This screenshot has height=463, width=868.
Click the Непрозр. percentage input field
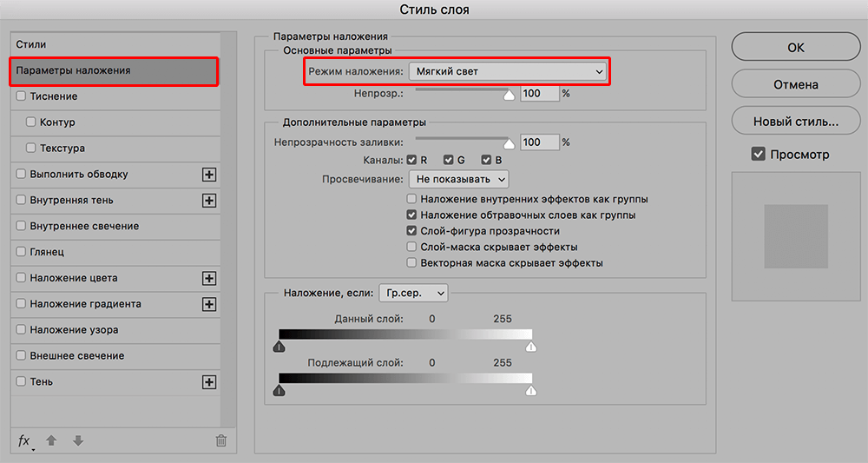tap(540, 94)
